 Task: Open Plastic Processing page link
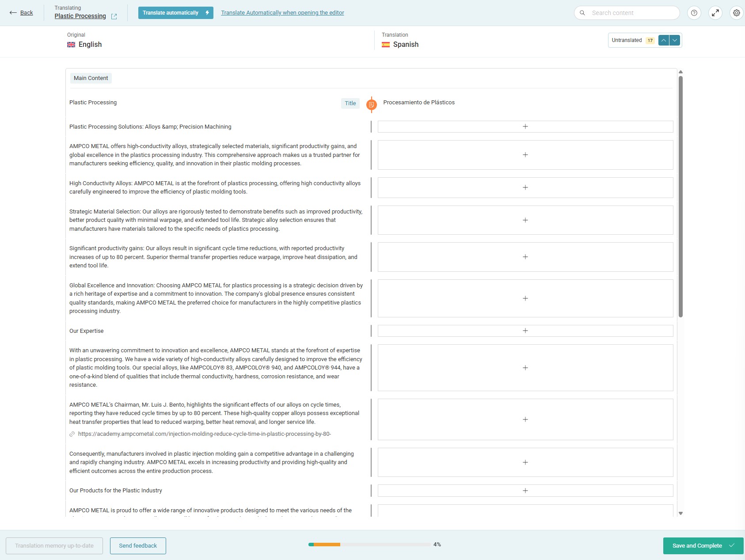click(x=80, y=16)
